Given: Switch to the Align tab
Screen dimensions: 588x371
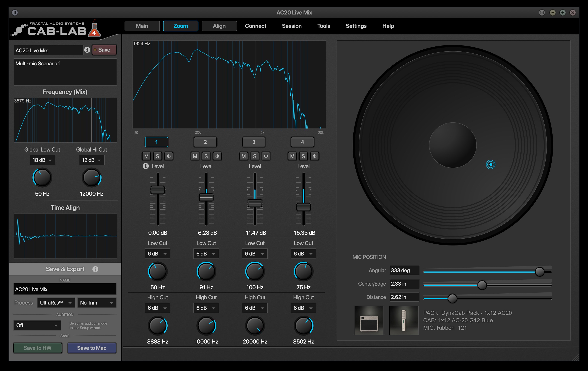Looking at the screenshot, I should 219,26.
